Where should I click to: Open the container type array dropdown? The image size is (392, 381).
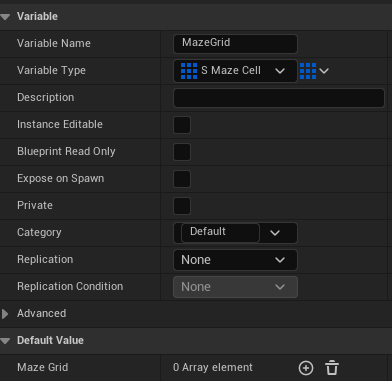click(314, 71)
